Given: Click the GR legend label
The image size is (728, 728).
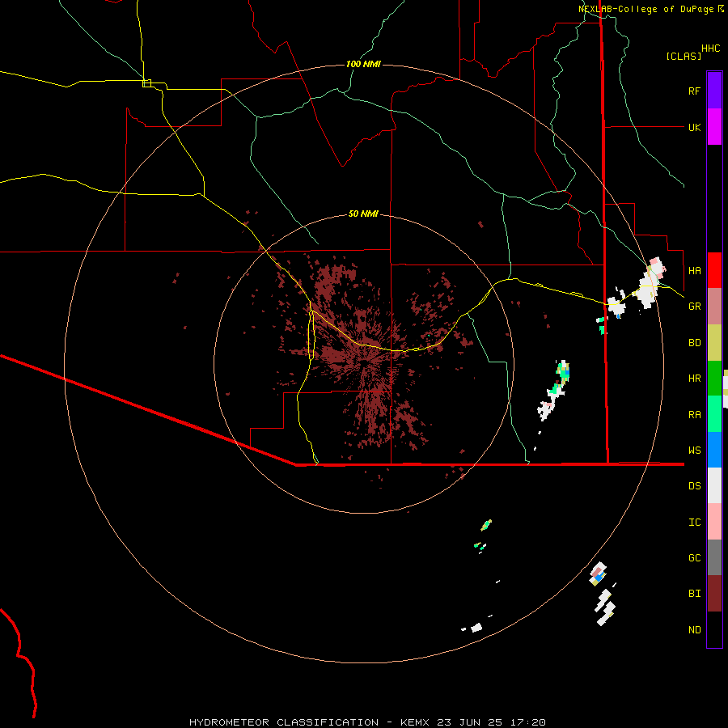Looking at the screenshot, I should (x=694, y=307).
